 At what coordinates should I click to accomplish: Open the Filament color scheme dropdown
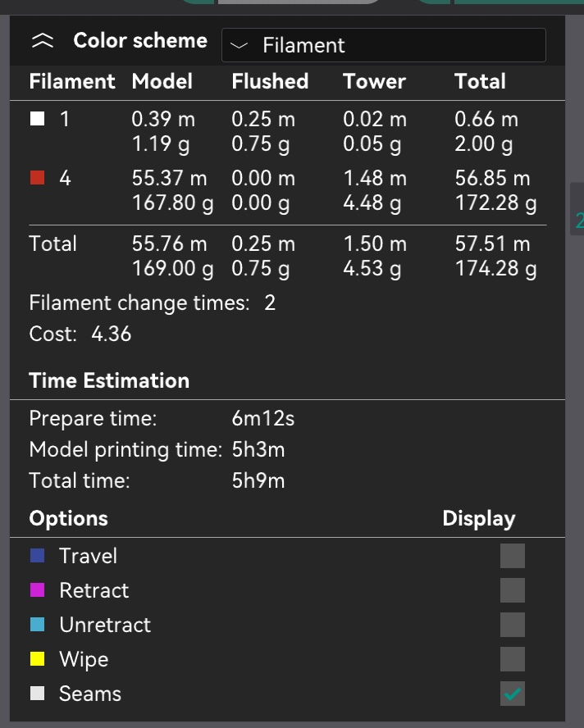tap(383, 46)
